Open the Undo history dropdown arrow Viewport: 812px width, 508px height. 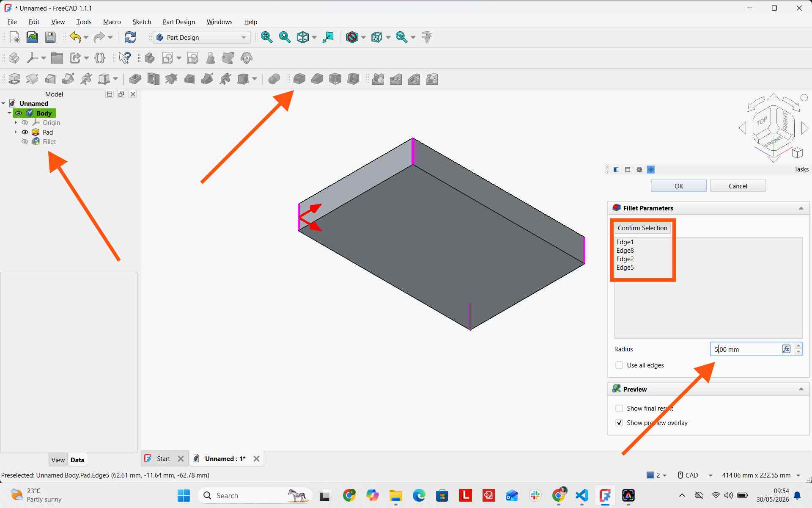pyautogui.click(x=86, y=37)
